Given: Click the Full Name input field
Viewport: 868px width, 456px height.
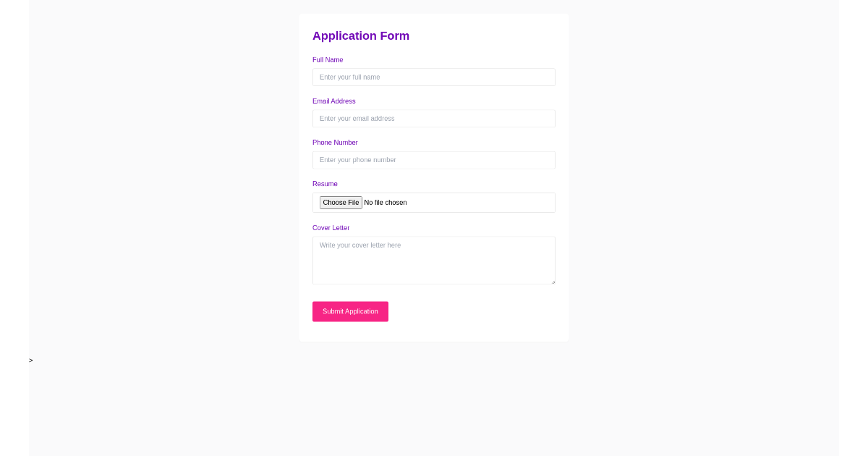Looking at the screenshot, I should tap(433, 77).
